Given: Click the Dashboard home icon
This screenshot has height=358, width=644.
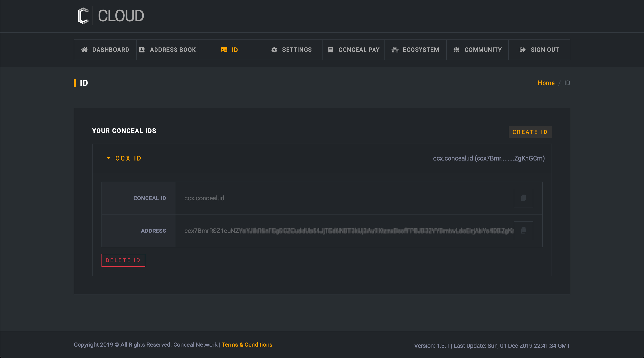Looking at the screenshot, I should pyautogui.click(x=84, y=50).
